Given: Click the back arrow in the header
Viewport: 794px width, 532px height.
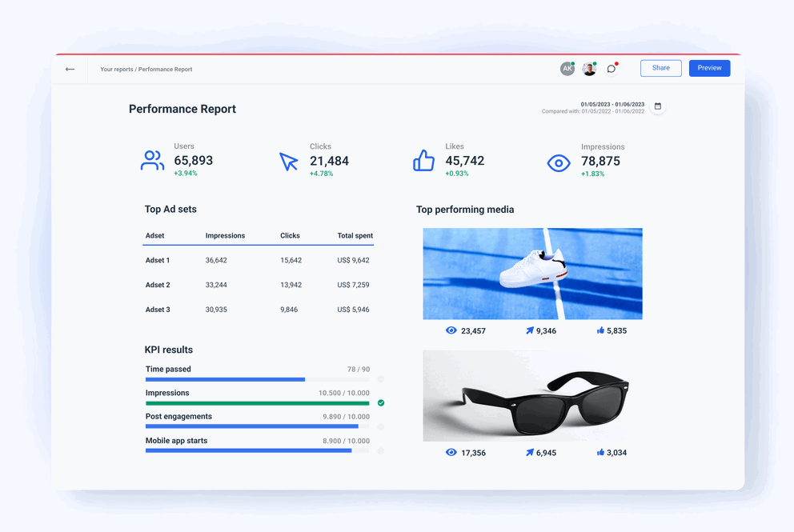Looking at the screenshot, I should (x=70, y=69).
